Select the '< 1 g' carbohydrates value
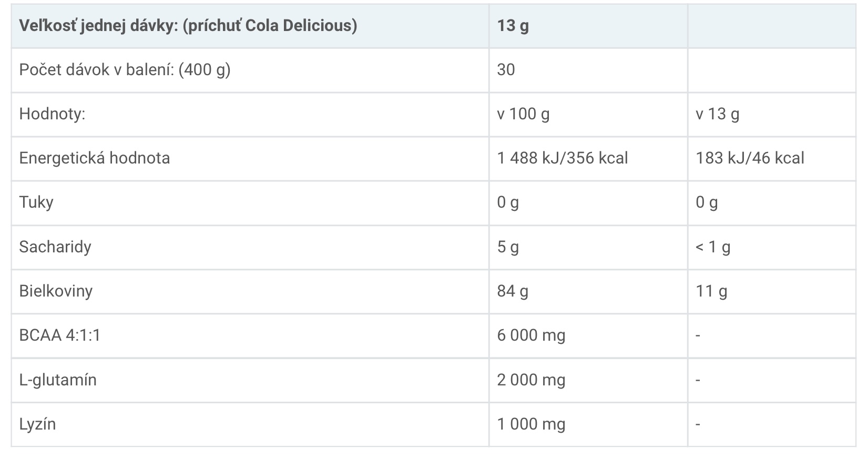The height and width of the screenshot is (459, 868). tap(713, 247)
